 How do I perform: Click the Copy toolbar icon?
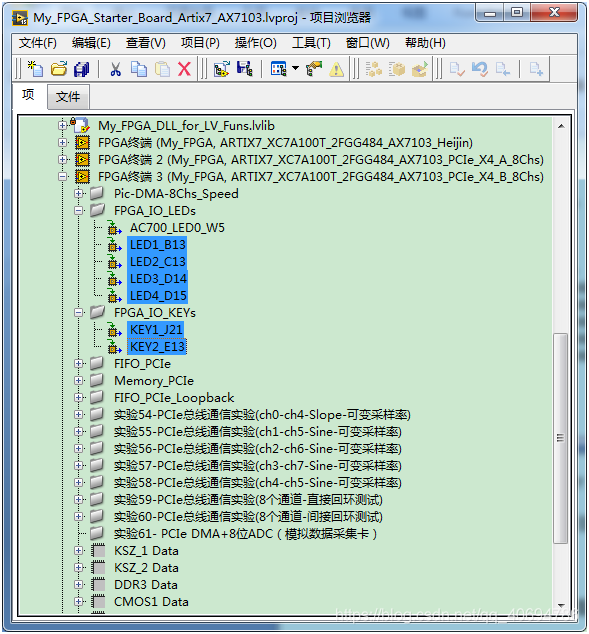(139, 69)
